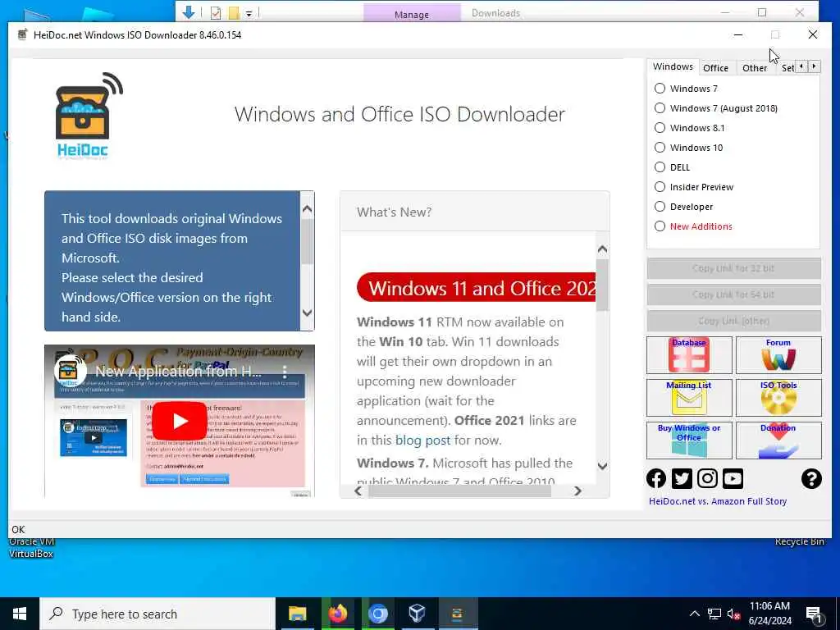Viewport: 840px width, 630px height.
Task: Click intro text box scroll-up arrow
Action: pos(307,209)
